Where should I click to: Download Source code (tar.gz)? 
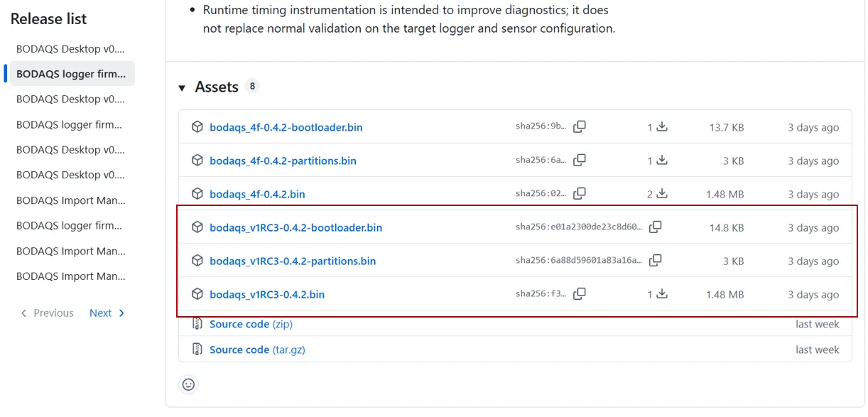257,350
